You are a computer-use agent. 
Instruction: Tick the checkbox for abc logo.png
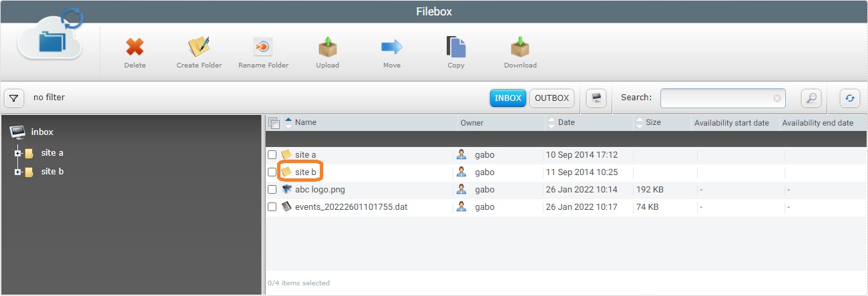272,190
